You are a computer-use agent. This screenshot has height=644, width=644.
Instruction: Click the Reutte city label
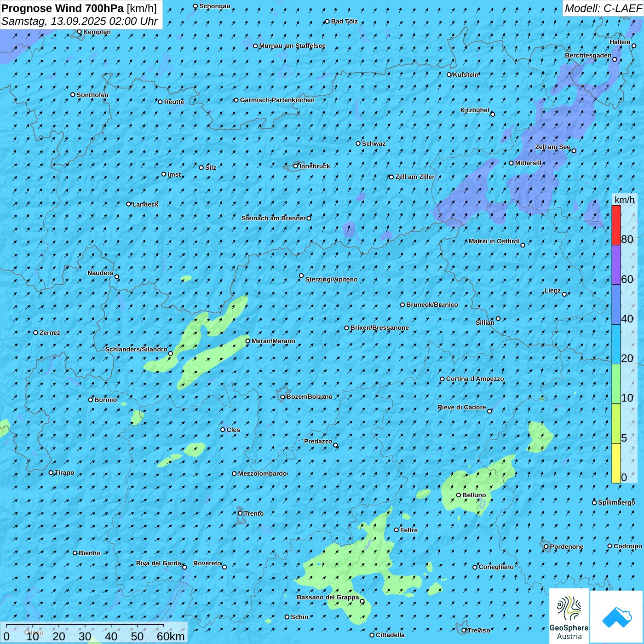[174, 102]
